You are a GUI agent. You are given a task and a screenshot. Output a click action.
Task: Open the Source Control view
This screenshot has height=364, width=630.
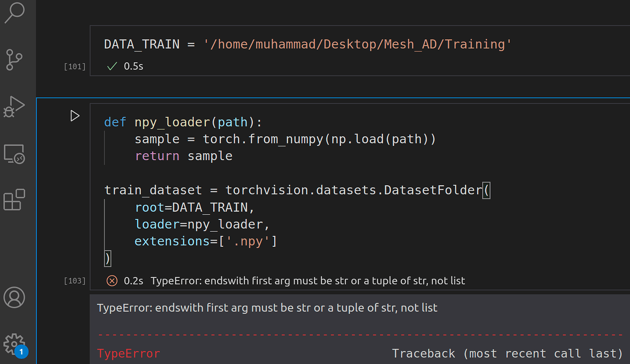pos(13,60)
